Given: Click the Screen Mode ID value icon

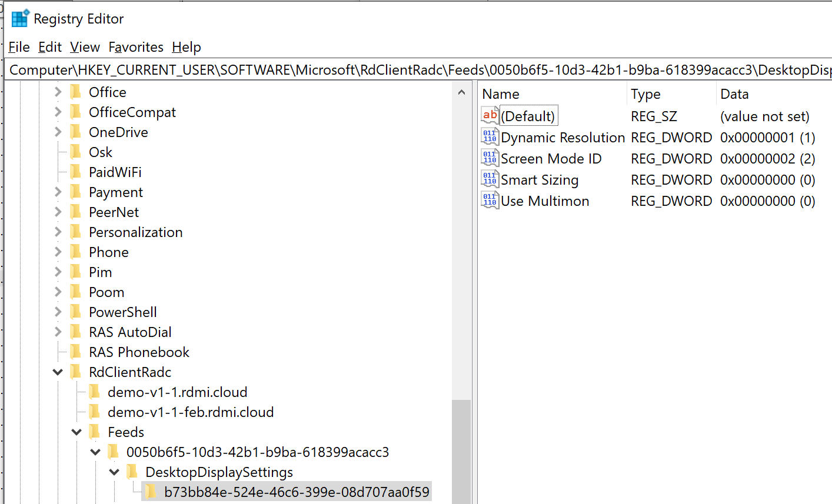Looking at the screenshot, I should pyautogui.click(x=489, y=158).
